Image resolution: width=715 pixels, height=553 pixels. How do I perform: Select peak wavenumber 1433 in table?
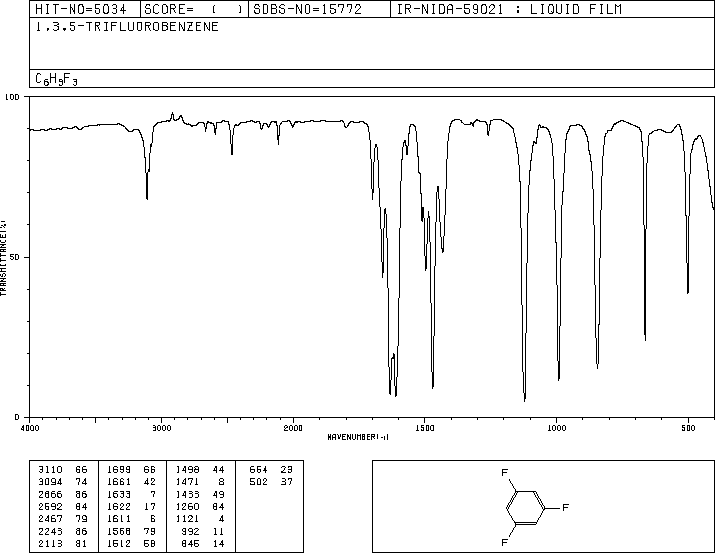click(187, 494)
